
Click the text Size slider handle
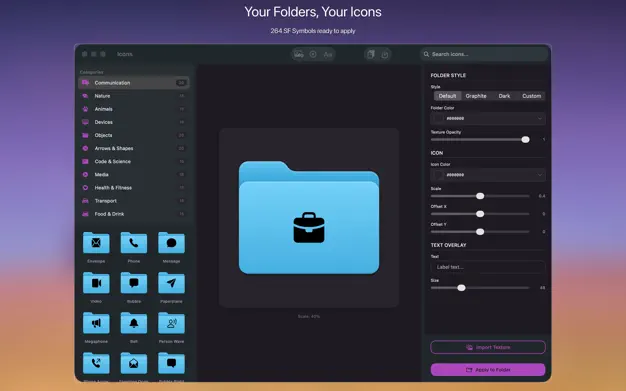(462, 288)
